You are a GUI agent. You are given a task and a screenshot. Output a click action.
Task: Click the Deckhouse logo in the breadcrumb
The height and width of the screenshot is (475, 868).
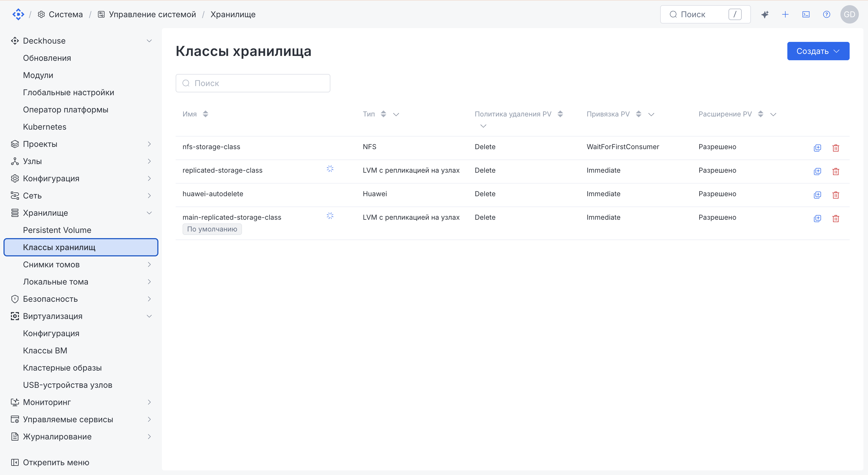click(18, 14)
